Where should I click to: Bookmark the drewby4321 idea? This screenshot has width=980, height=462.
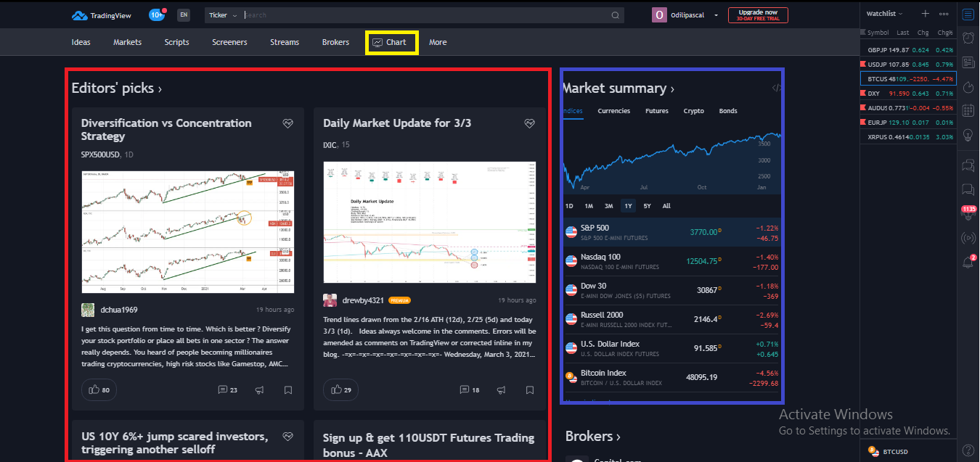coord(530,390)
